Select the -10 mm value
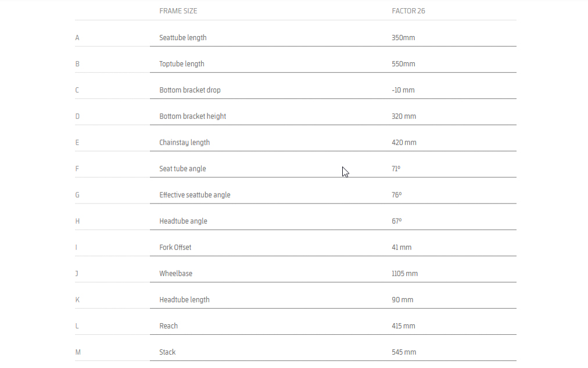Image resolution: width=588 pixels, height=368 pixels. (x=403, y=90)
